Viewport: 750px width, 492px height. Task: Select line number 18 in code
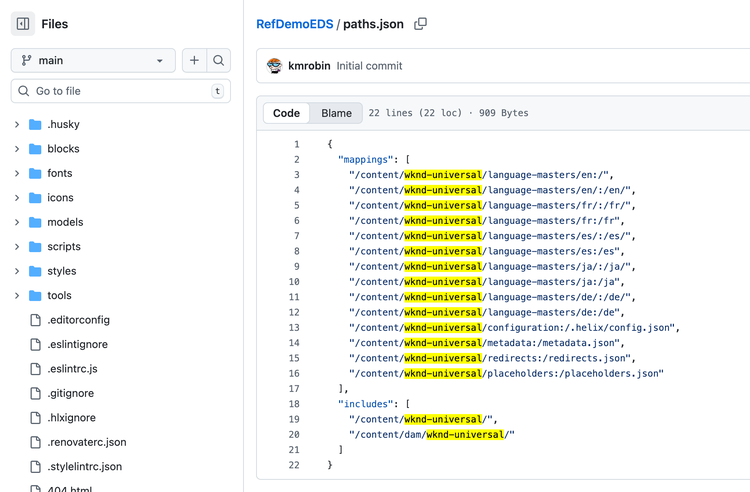pos(296,404)
